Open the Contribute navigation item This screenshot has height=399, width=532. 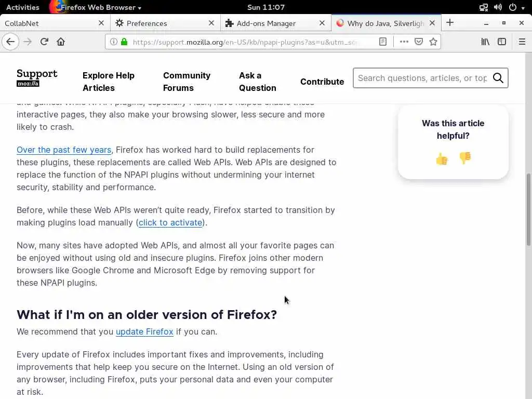pos(322,82)
